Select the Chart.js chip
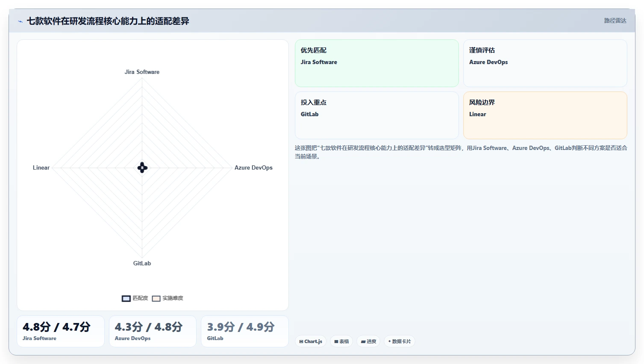644x364 pixels. tap(311, 341)
